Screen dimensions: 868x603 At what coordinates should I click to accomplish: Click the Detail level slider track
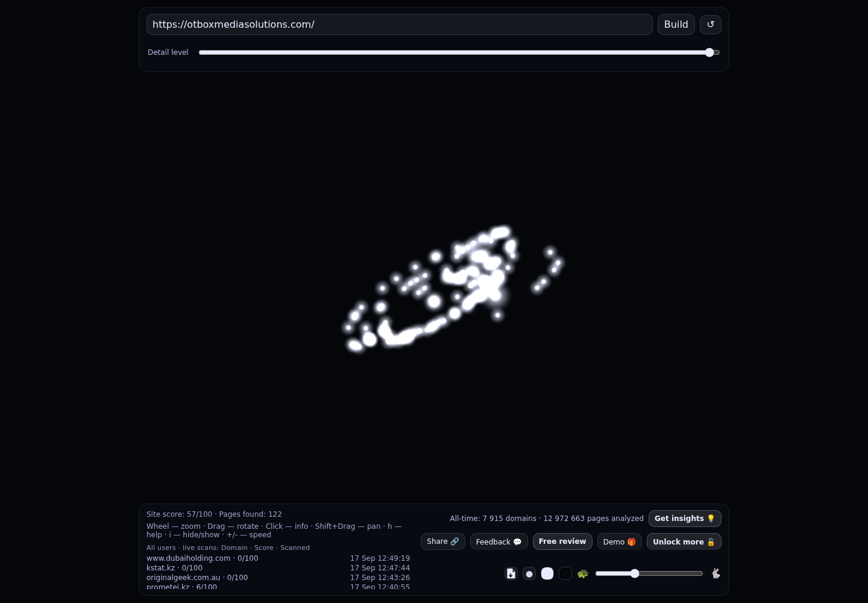(459, 52)
